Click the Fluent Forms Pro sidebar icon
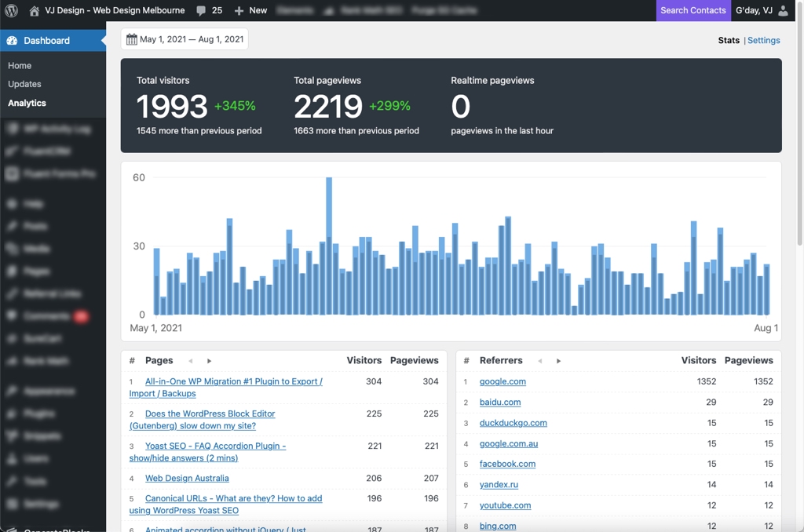The image size is (804, 532). tap(11, 173)
